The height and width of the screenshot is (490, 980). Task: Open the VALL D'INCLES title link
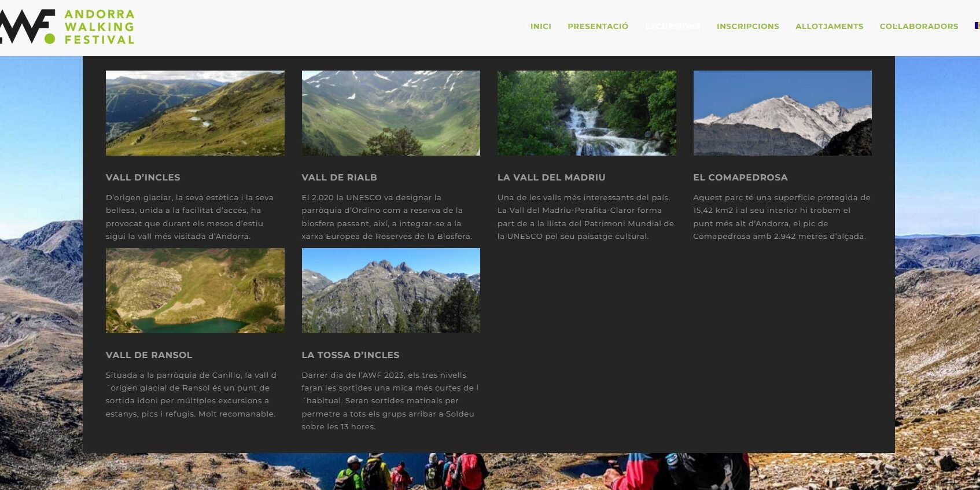[143, 178]
